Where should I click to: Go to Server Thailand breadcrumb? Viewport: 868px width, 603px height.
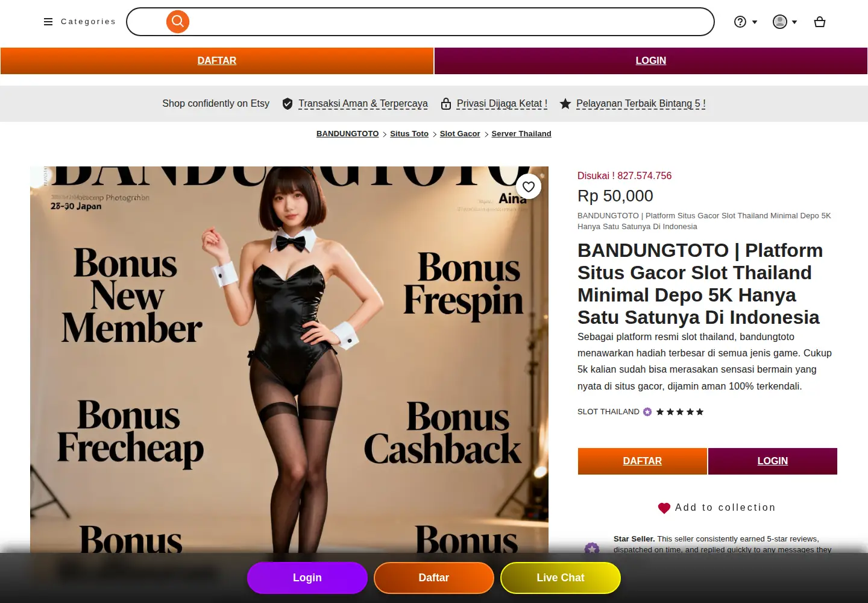coord(521,134)
